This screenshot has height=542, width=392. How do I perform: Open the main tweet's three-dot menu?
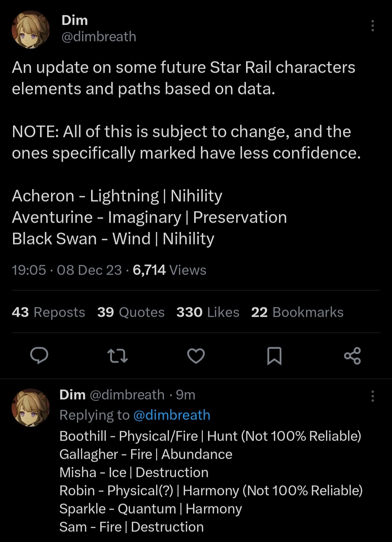372,26
